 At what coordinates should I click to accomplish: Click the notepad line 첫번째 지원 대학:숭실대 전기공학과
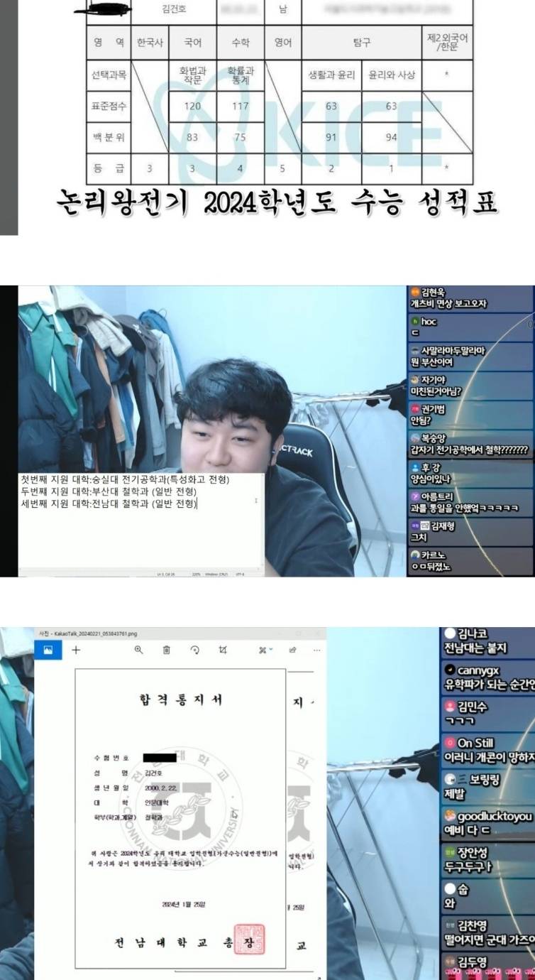pos(125,480)
